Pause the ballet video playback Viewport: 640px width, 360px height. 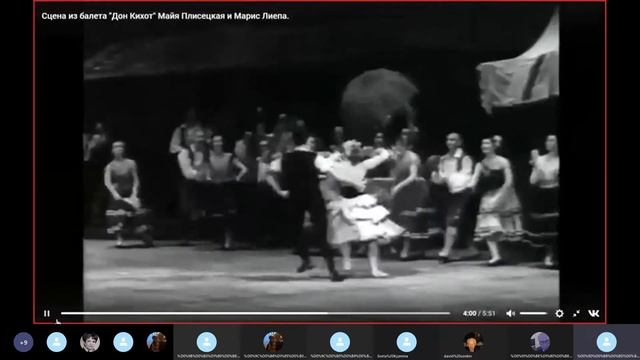(x=47, y=313)
